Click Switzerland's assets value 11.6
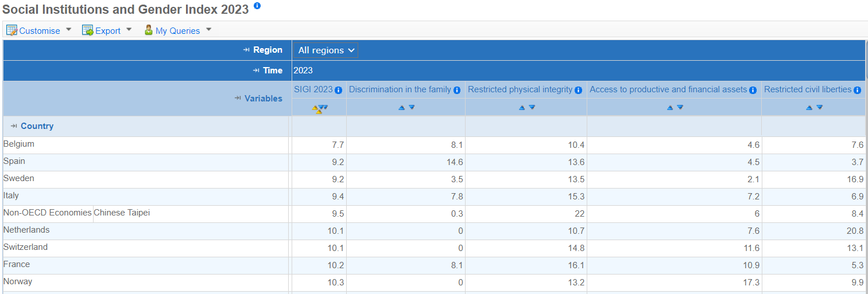The width and height of the screenshot is (868, 294). pos(750,249)
